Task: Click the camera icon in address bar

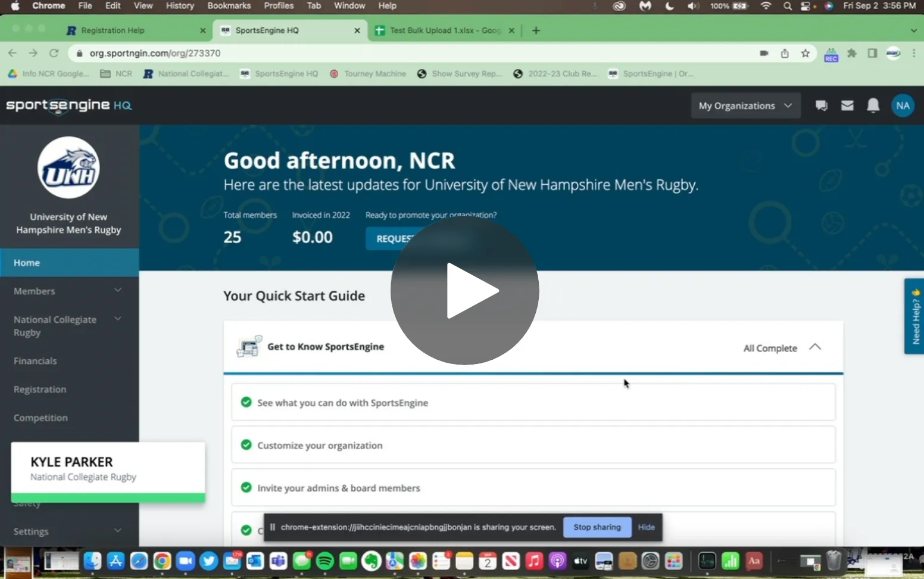Action: pyautogui.click(x=764, y=53)
